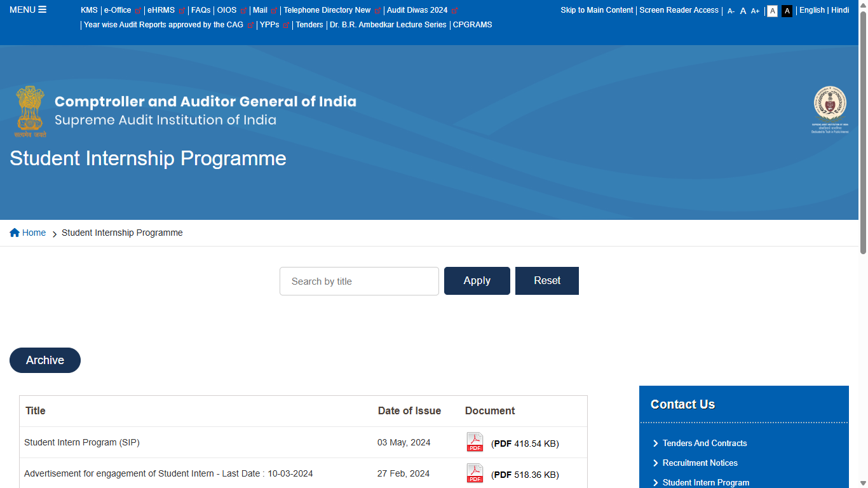The width and height of the screenshot is (868, 488).
Task: Click external-link icon beside Year wise Audit Reports
Action: tap(250, 25)
